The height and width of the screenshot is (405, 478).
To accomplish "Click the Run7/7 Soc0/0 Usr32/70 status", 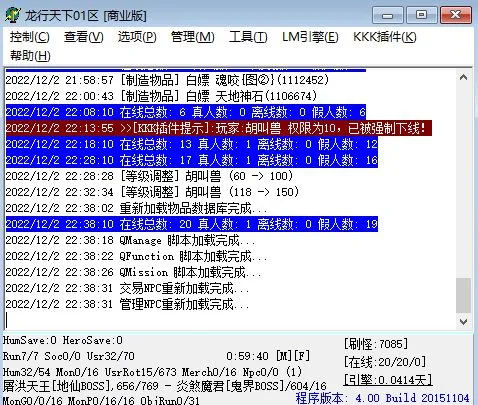I will (x=69, y=356).
